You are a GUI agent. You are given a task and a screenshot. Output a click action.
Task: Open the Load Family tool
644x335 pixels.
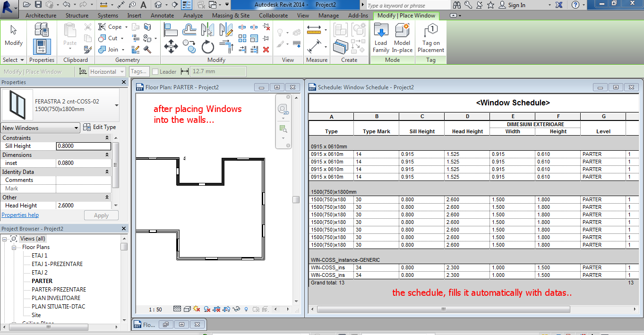pyautogui.click(x=380, y=38)
